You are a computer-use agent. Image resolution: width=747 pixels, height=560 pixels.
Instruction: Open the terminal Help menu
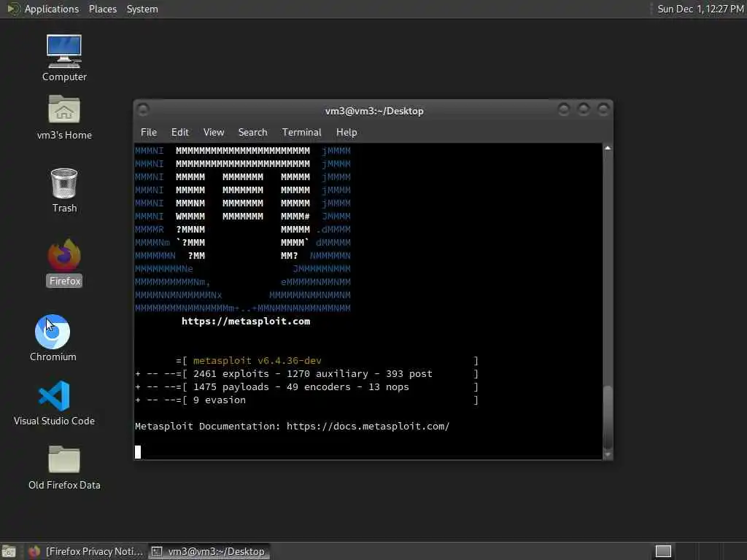tap(347, 133)
